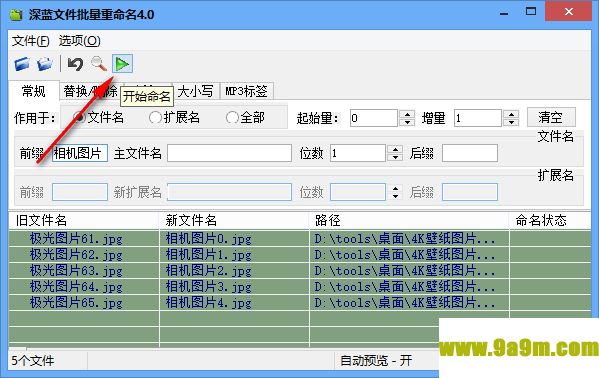Click the 自动预览 - 开 status entry
The image size is (599, 378).
(376, 360)
